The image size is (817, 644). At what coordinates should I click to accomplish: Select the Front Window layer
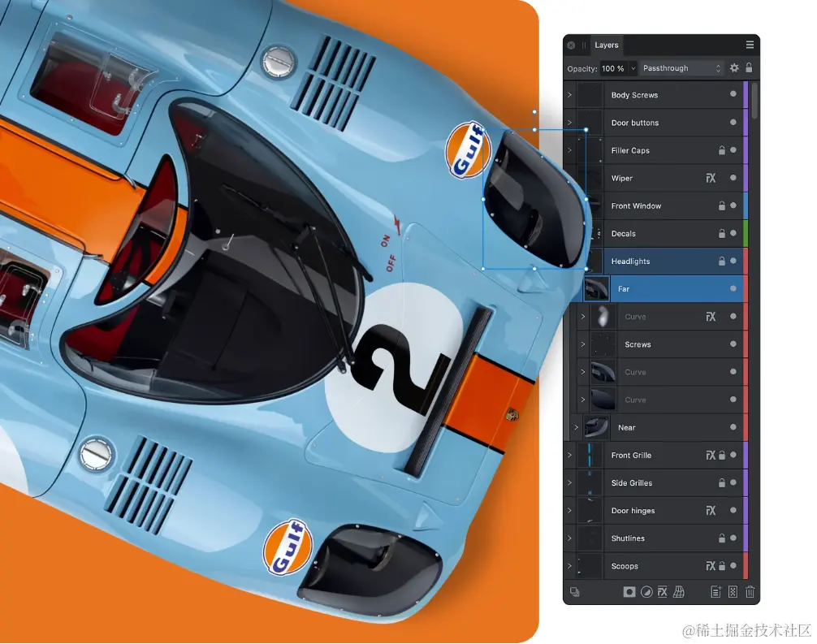coord(655,205)
